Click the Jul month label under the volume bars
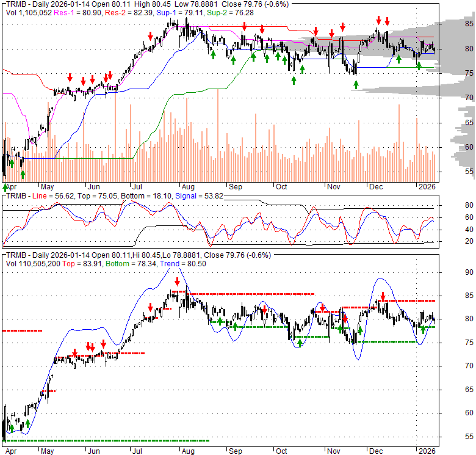This screenshot has width=476, height=455. point(137,186)
